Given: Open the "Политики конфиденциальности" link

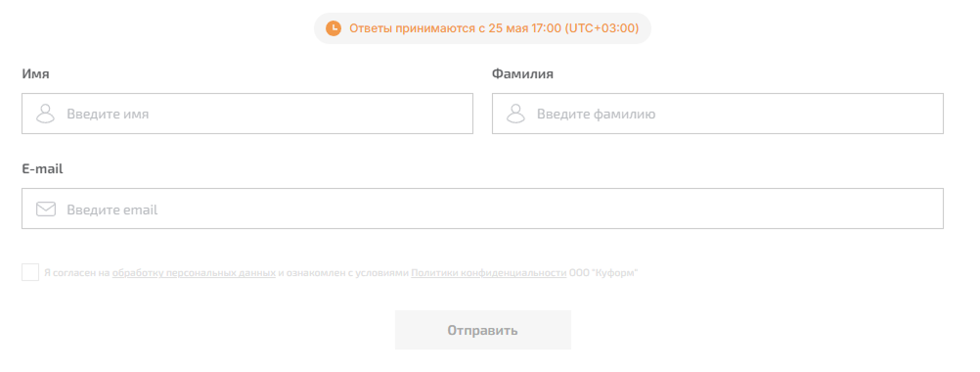Looking at the screenshot, I should point(489,273).
